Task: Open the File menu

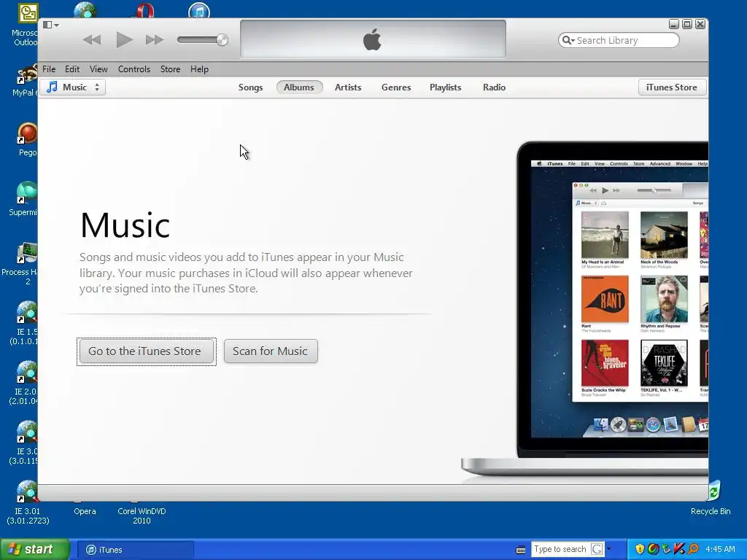Action: tap(49, 69)
